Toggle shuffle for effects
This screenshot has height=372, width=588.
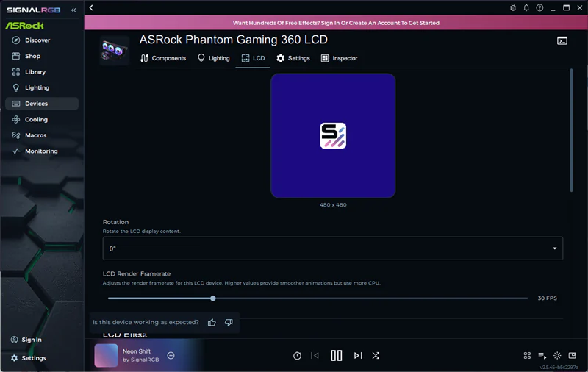point(376,355)
